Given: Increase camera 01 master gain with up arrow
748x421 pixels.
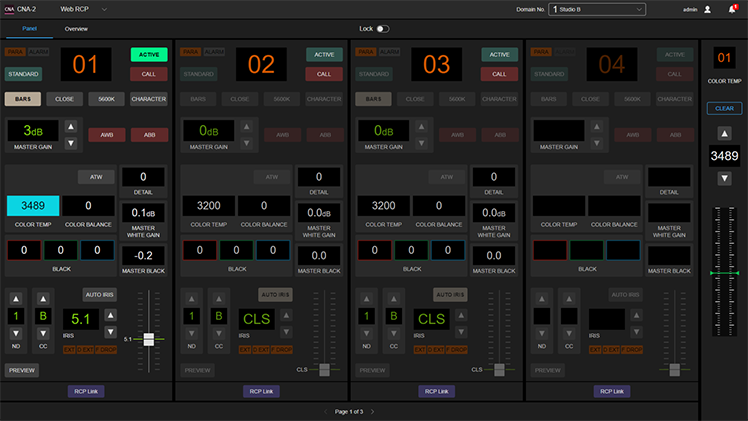Looking at the screenshot, I should [x=70, y=127].
